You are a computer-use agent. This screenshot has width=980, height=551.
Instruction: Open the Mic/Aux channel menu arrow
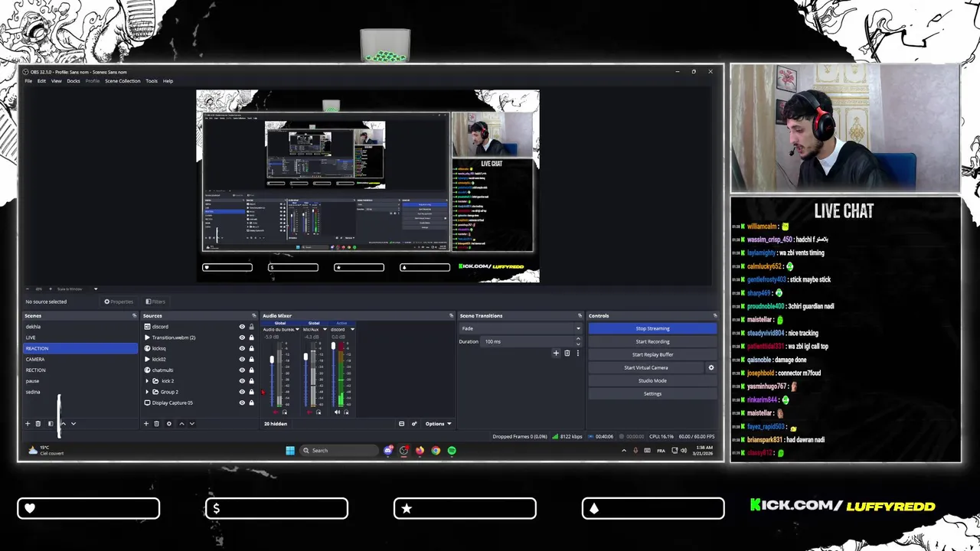325,329
